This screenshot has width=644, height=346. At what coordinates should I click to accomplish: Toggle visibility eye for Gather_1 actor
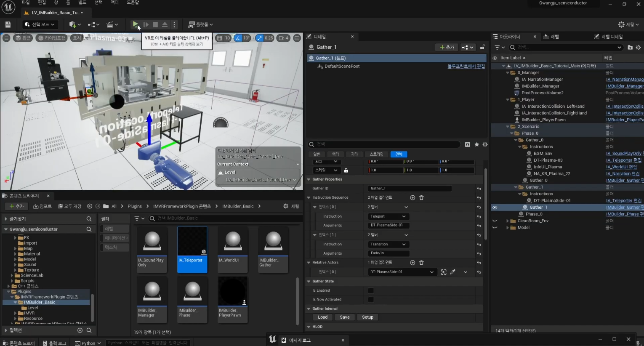click(x=495, y=208)
